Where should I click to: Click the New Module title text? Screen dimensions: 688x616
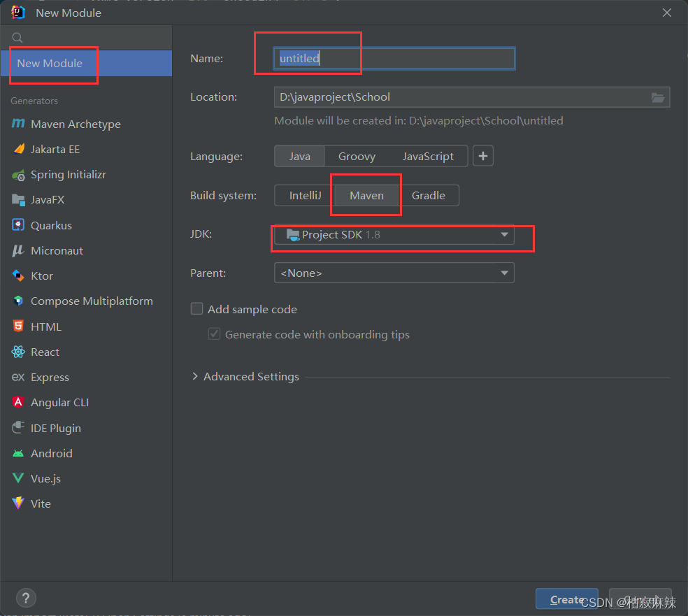(x=69, y=13)
